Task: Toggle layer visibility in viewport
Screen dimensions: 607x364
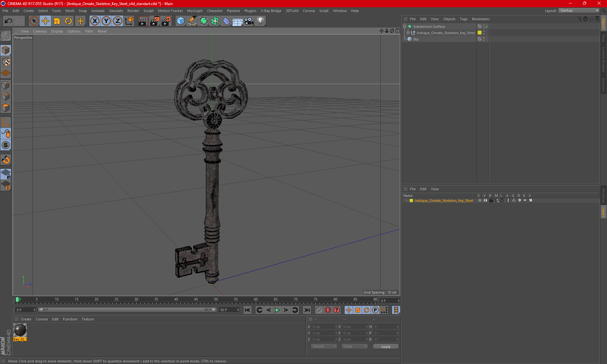Action: (485, 200)
